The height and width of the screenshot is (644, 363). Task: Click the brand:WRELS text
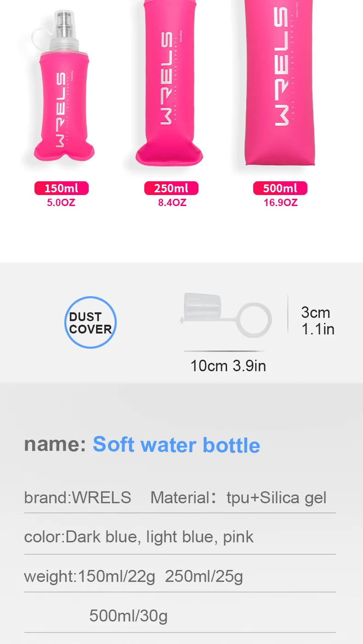click(x=78, y=497)
